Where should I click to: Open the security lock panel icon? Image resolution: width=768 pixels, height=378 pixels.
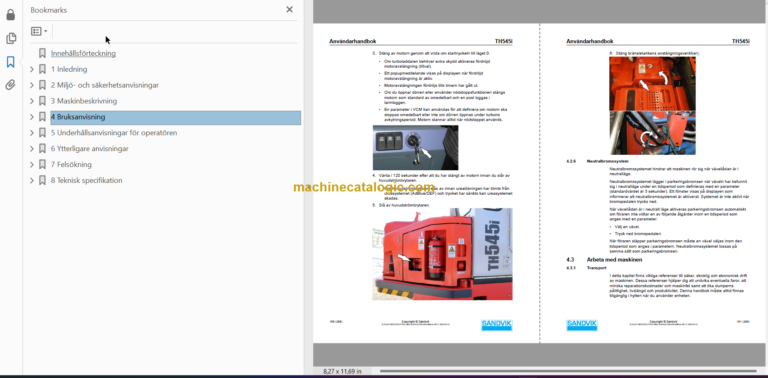[11, 15]
